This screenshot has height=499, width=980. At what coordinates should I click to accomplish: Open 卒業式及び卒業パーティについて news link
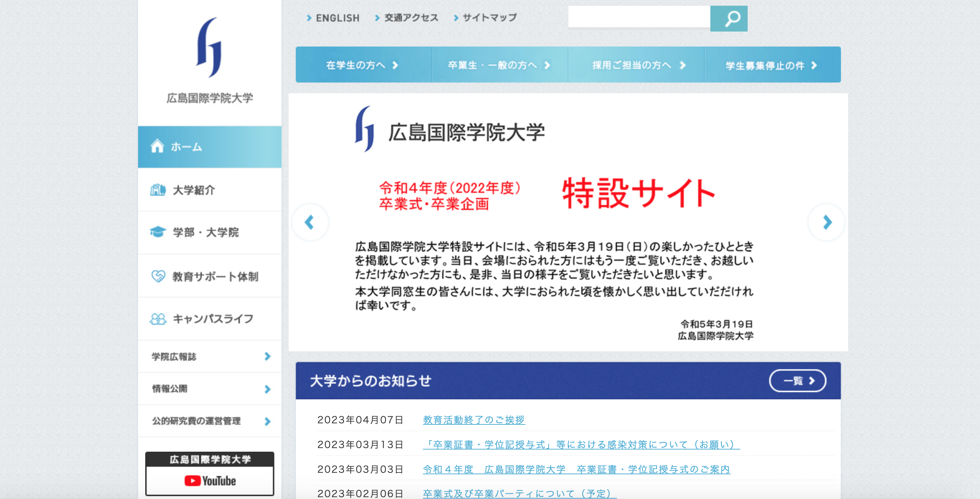tap(519, 493)
